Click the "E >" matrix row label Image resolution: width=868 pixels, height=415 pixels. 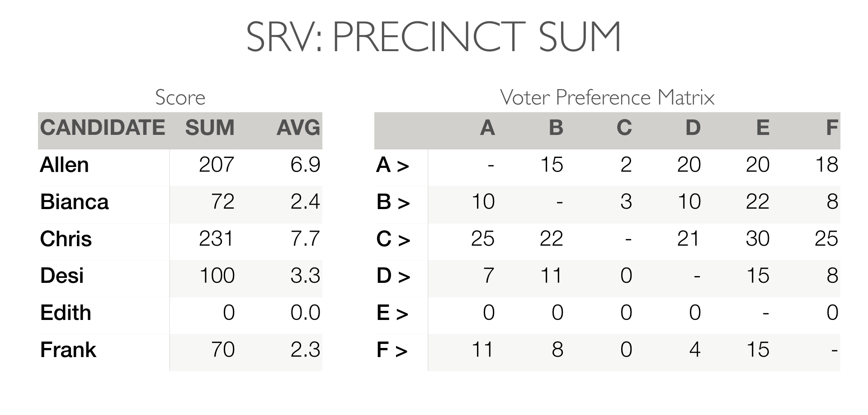(392, 313)
